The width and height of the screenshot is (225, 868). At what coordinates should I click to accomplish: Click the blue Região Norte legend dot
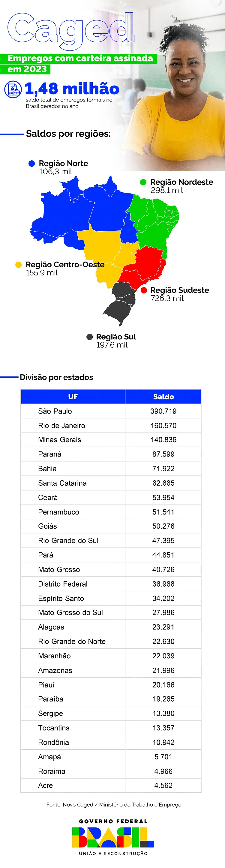tap(31, 163)
